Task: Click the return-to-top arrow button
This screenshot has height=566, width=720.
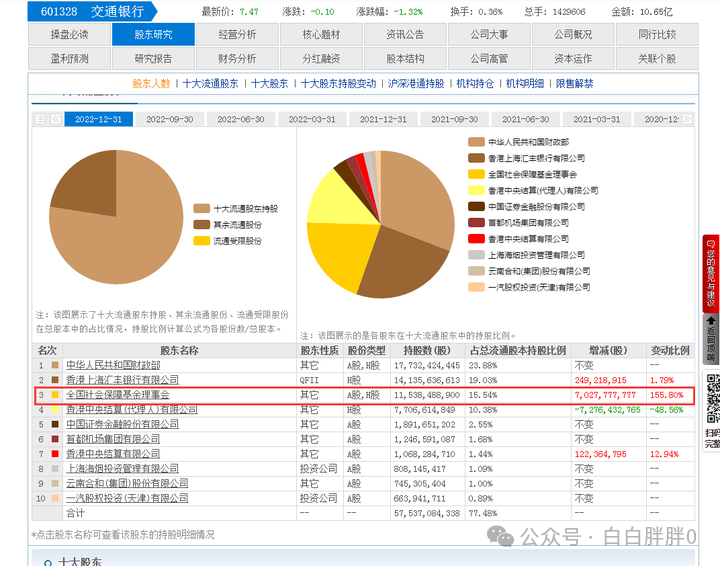Action: tap(711, 339)
